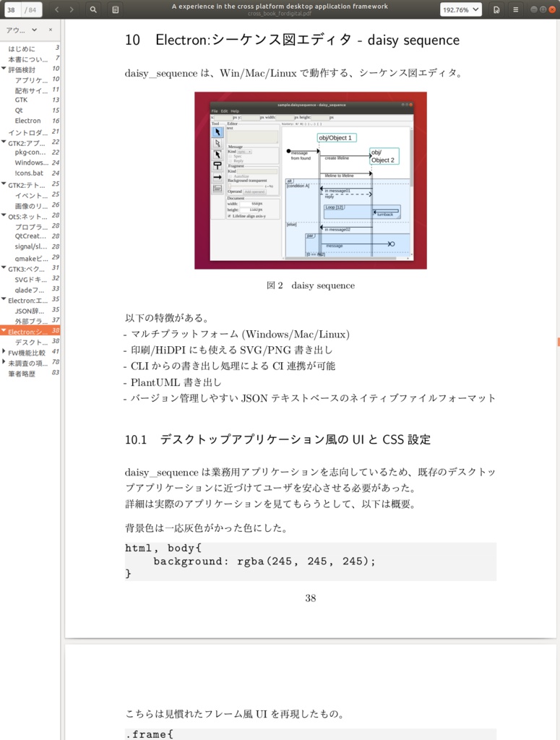Click the daisy sequence screenshot figure
The image size is (560, 740).
tap(311, 180)
